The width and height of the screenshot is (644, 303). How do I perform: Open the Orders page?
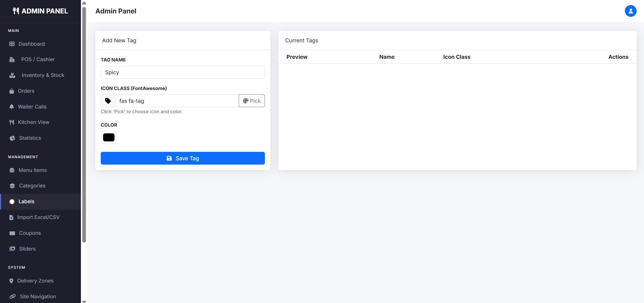tap(26, 91)
